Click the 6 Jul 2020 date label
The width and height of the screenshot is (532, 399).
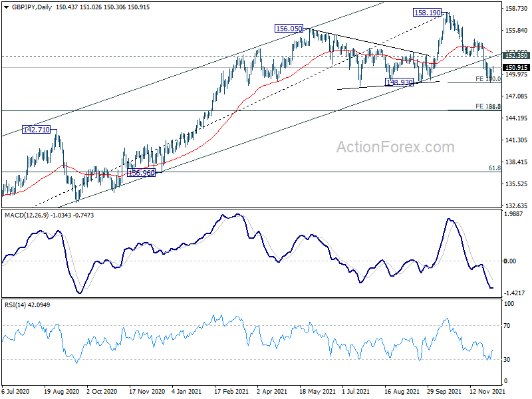15,392
